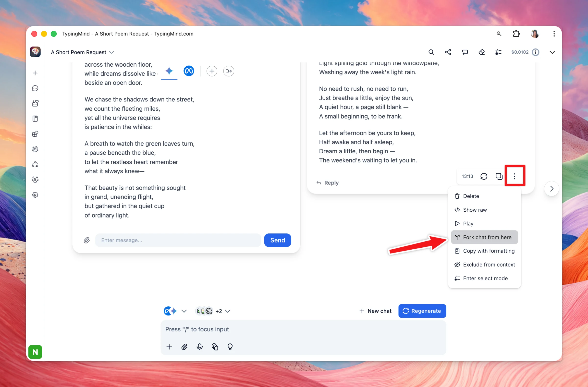The width and height of the screenshot is (588, 387).
Task: Click the search icon in the chat header
Action: click(431, 52)
